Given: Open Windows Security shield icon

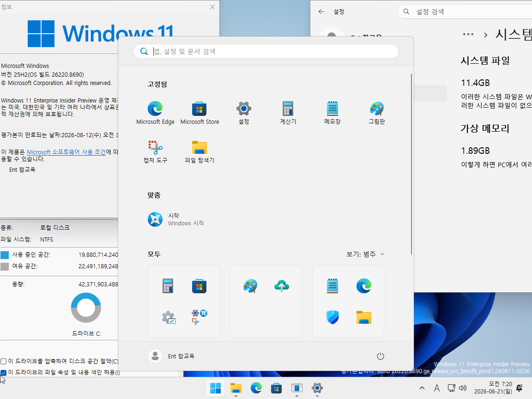Looking at the screenshot, I should click(332, 317).
